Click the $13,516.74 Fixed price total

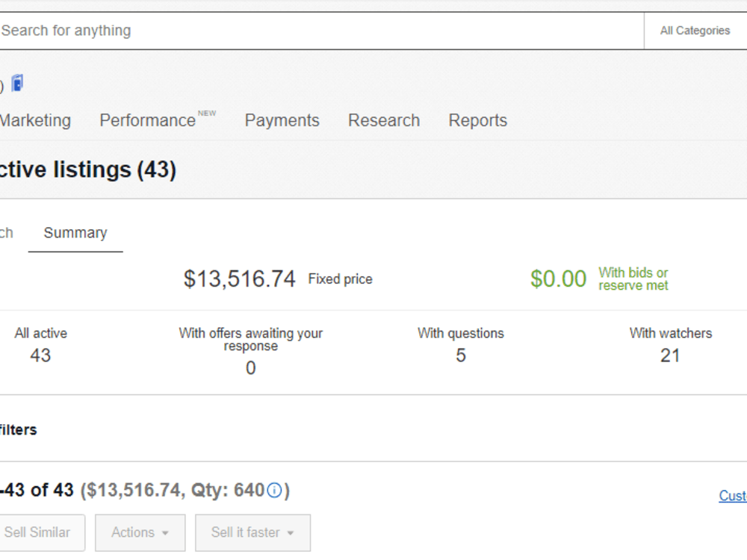(x=278, y=279)
